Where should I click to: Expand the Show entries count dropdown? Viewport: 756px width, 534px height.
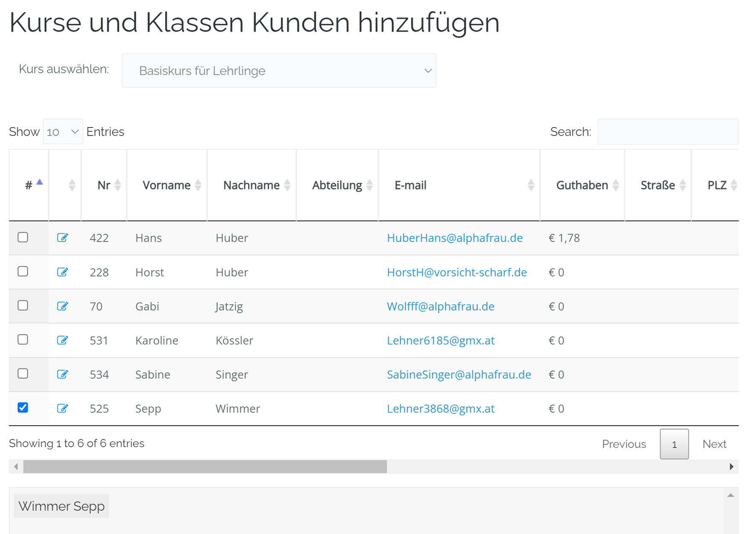point(63,132)
